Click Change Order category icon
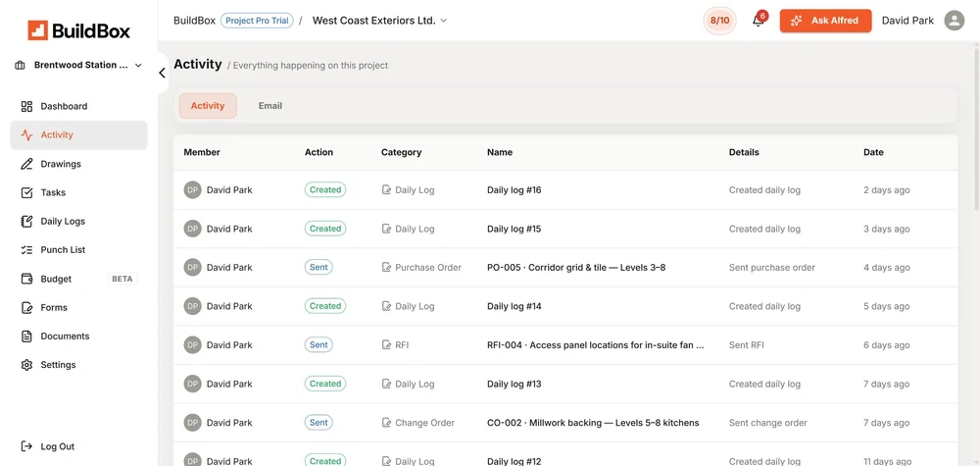Viewport: 980px width, 466px height. (x=386, y=423)
